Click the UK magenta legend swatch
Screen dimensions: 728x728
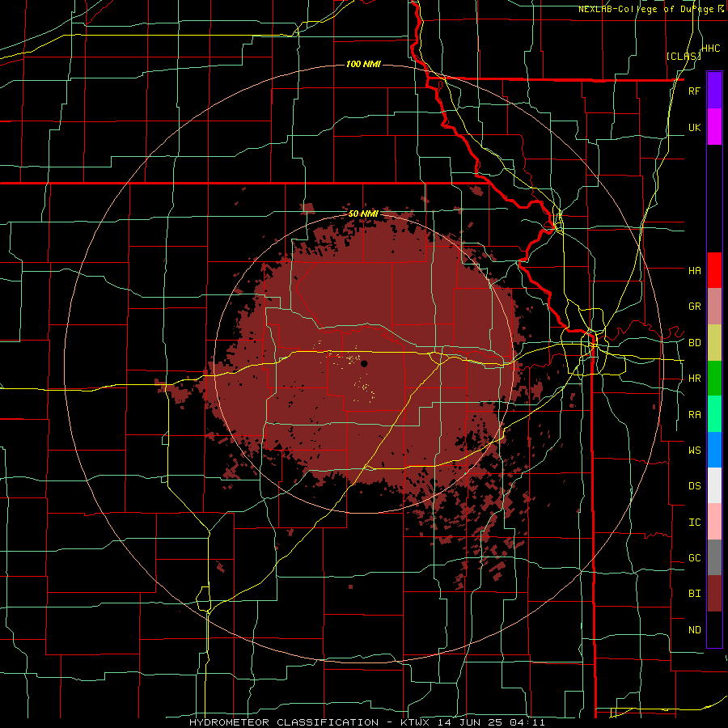click(x=714, y=127)
